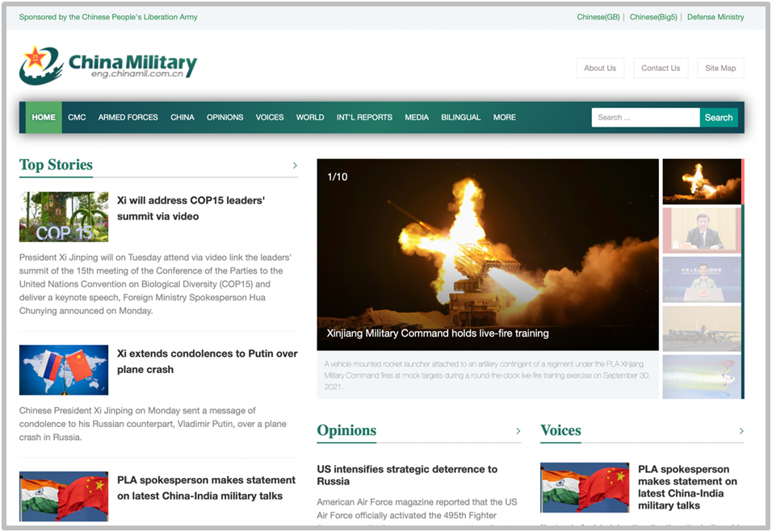
Task: Read 'Xi will address COP15 leaders' summit' headline
Action: point(191,208)
